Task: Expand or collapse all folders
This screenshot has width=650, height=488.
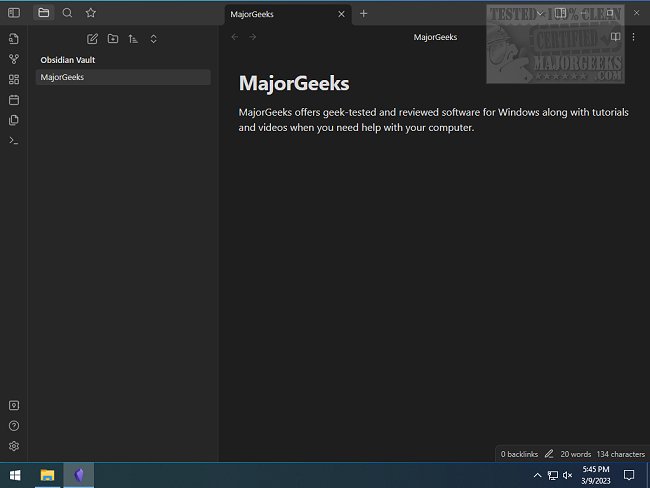Action: click(153, 39)
